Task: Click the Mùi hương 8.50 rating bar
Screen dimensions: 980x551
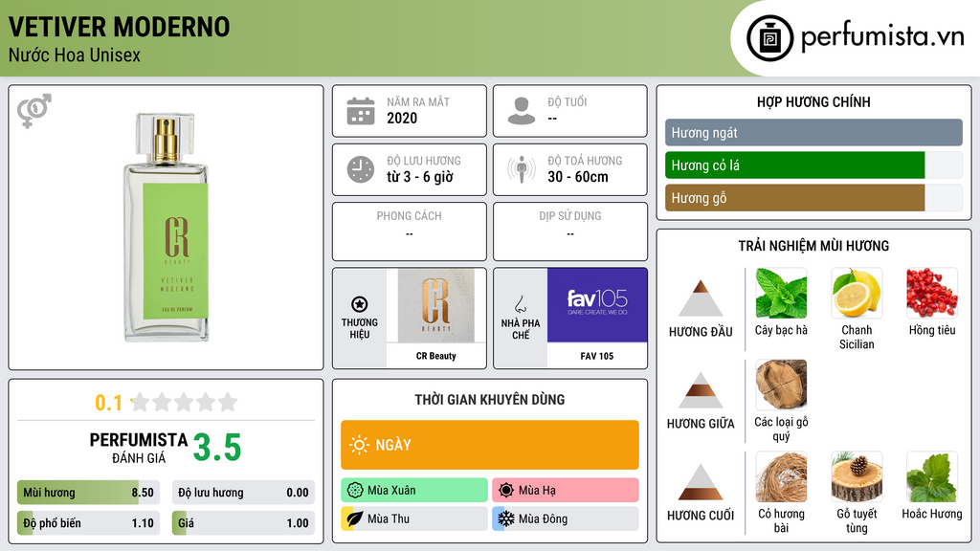Action: [x=88, y=493]
